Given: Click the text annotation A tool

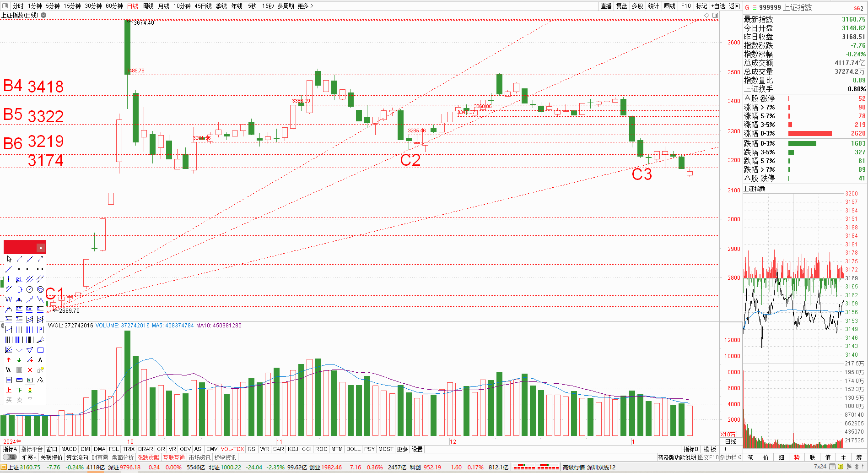Looking at the screenshot, I should tap(40, 360).
